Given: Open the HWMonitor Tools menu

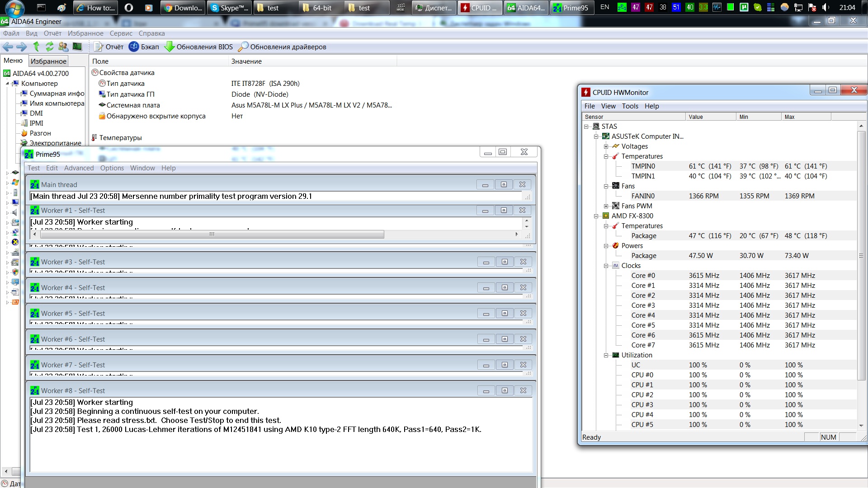Looking at the screenshot, I should point(630,106).
